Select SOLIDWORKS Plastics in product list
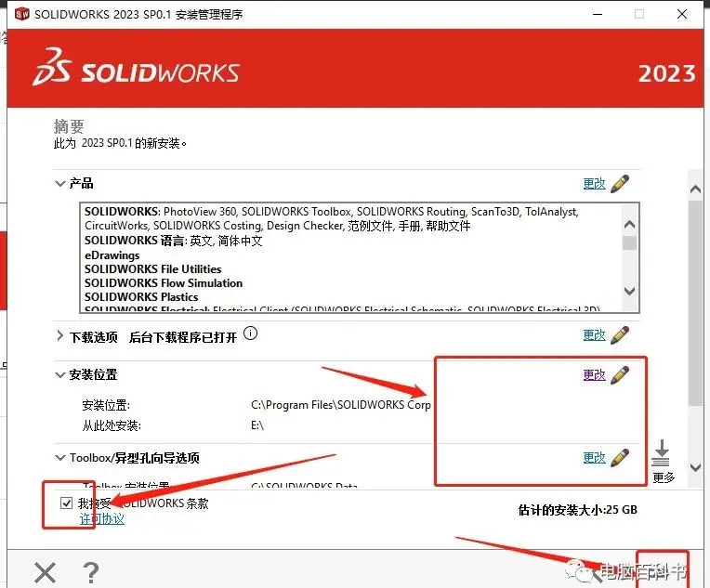Screen dimensions: 710x588 coord(141,297)
